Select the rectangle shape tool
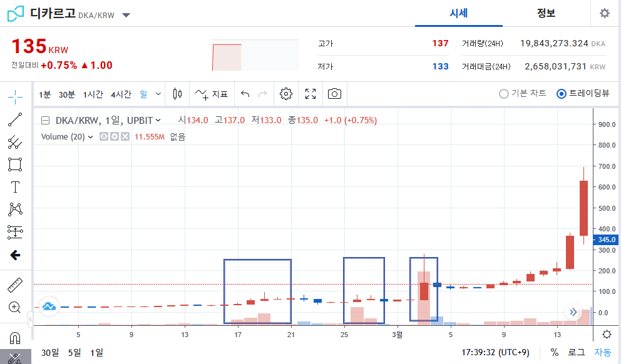This screenshot has height=364, width=621. click(15, 164)
